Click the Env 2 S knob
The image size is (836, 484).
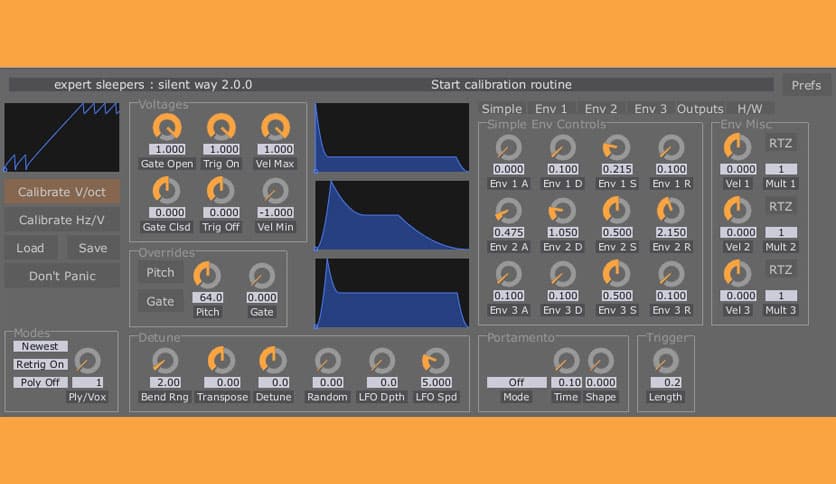pos(617,211)
